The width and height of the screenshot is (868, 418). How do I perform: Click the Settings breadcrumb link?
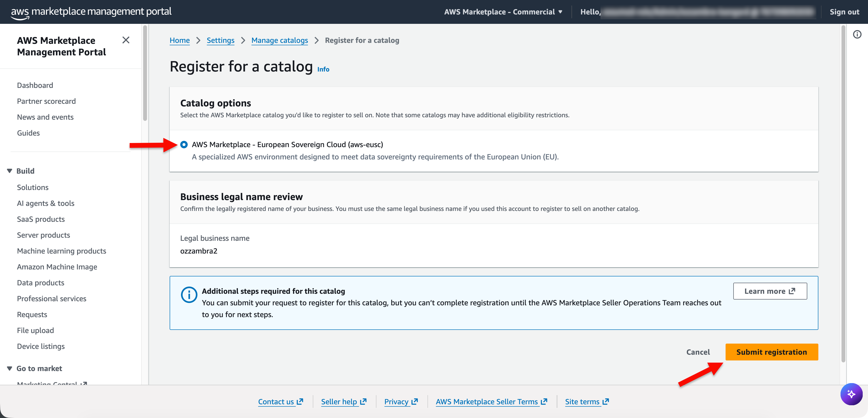click(221, 40)
